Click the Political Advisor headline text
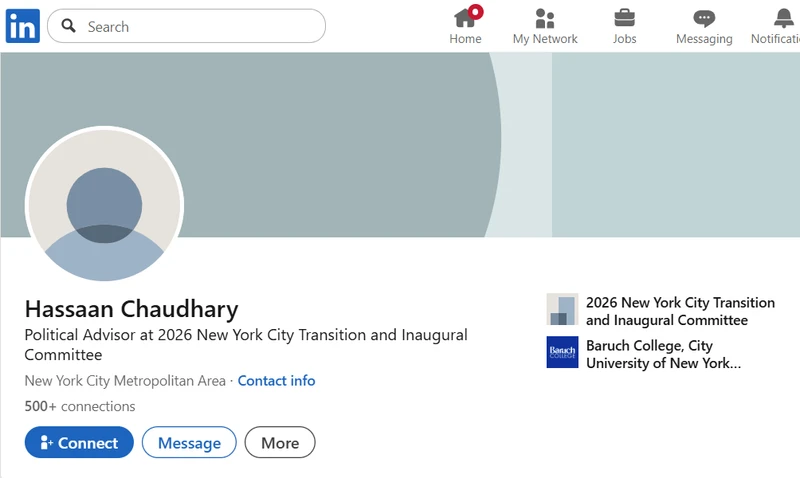Image resolution: width=800 pixels, height=478 pixels. click(x=246, y=344)
